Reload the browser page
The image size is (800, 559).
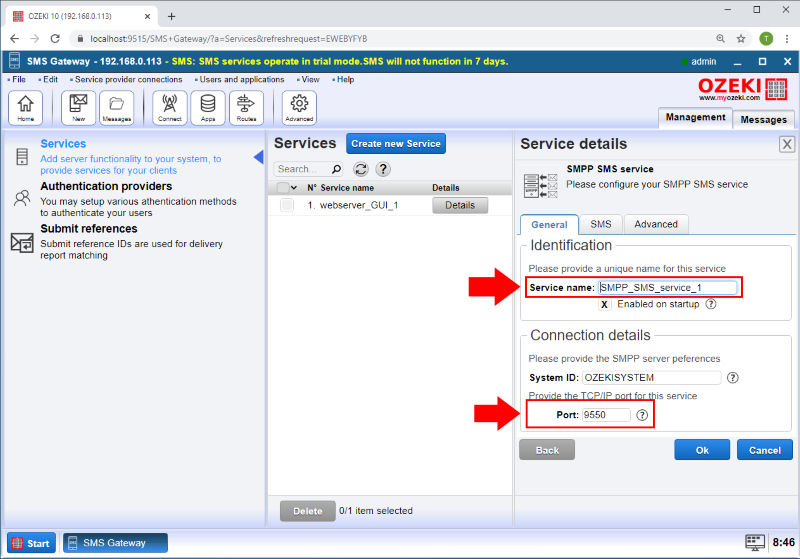tap(55, 38)
